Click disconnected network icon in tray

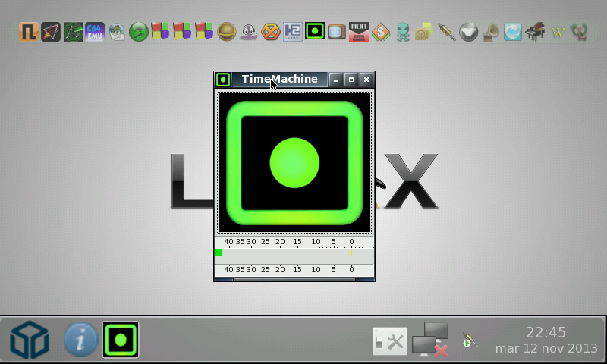pos(429,339)
